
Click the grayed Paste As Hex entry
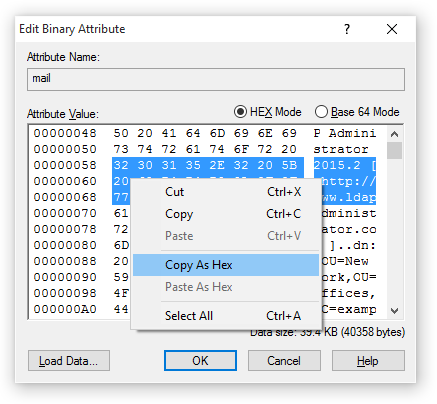pyautogui.click(x=226, y=287)
